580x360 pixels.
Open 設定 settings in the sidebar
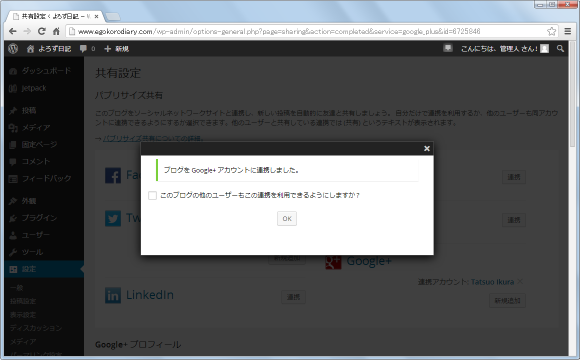[44, 269]
